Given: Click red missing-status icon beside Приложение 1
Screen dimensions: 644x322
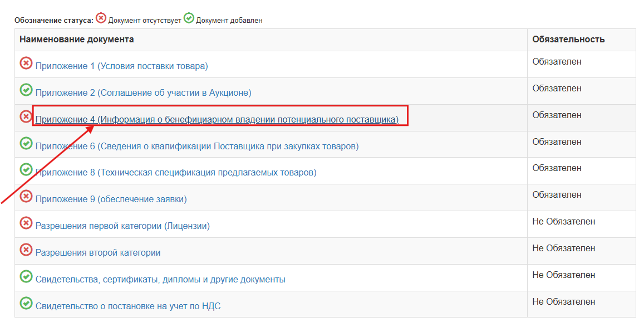Looking at the screenshot, I should point(26,63).
